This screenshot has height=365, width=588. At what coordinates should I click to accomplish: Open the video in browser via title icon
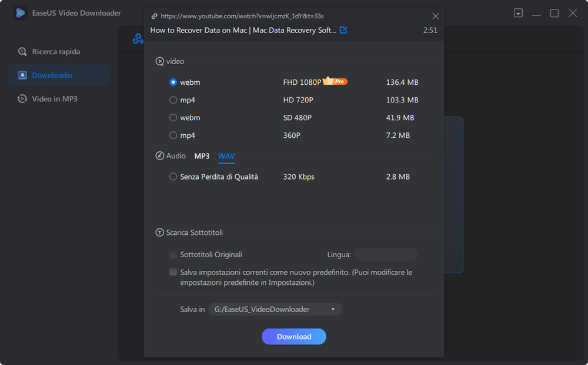344,29
